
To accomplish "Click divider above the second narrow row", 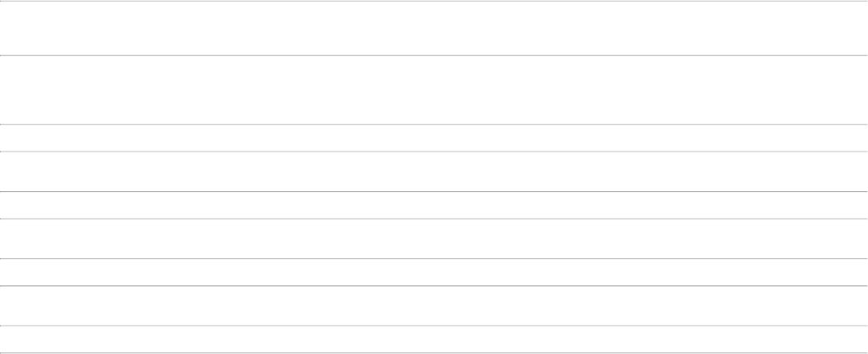I will pos(434,191).
